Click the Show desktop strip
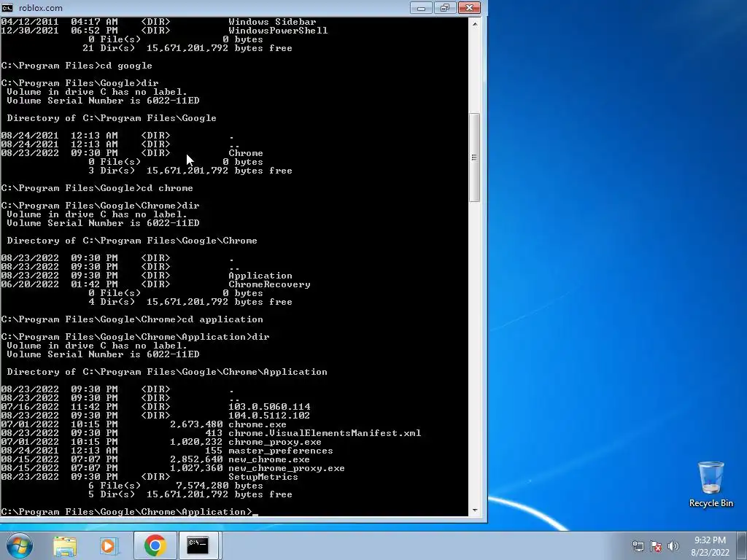The image size is (747, 560). [x=743, y=545]
